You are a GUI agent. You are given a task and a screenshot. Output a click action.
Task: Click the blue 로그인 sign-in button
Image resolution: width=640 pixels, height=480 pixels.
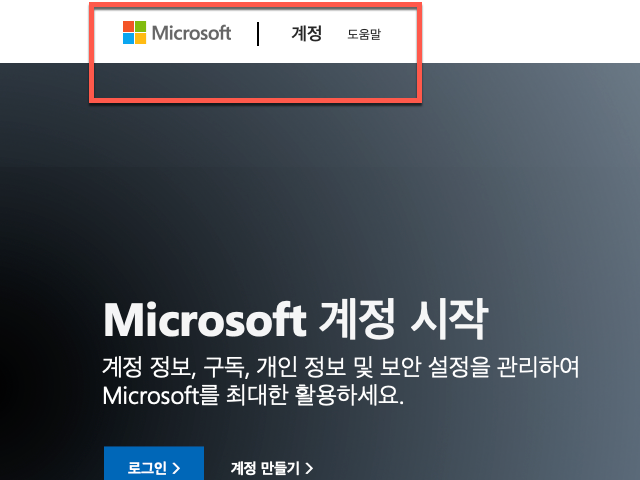(x=154, y=465)
